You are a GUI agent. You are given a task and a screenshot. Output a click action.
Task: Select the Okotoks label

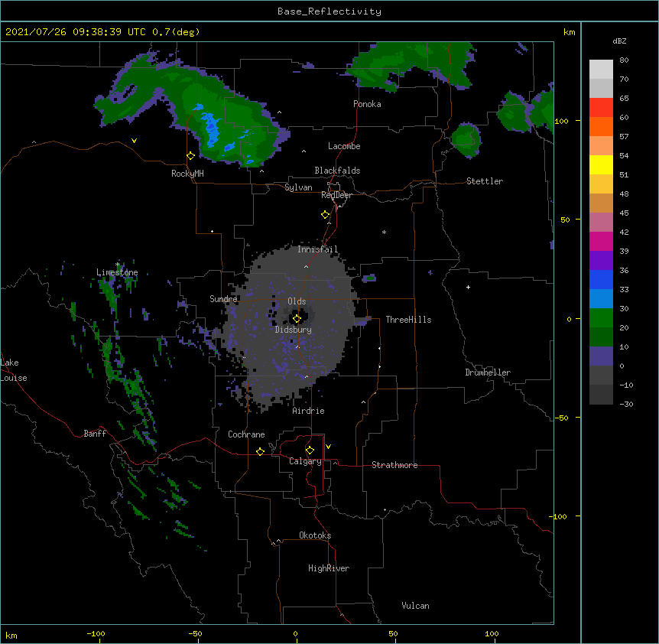click(x=315, y=535)
